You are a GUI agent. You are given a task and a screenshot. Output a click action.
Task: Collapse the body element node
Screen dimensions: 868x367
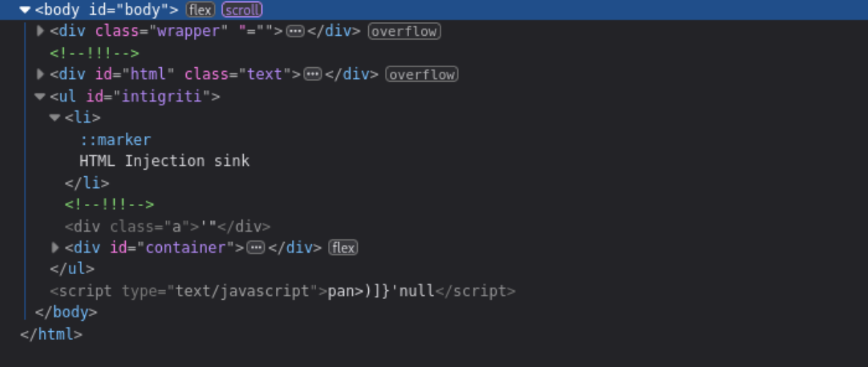pos(24,10)
